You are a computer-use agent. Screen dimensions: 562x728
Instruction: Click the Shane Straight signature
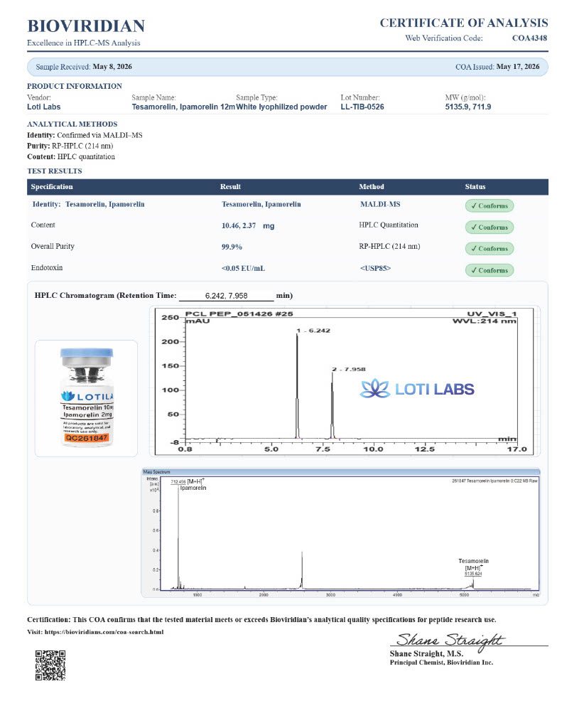pos(450,641)
